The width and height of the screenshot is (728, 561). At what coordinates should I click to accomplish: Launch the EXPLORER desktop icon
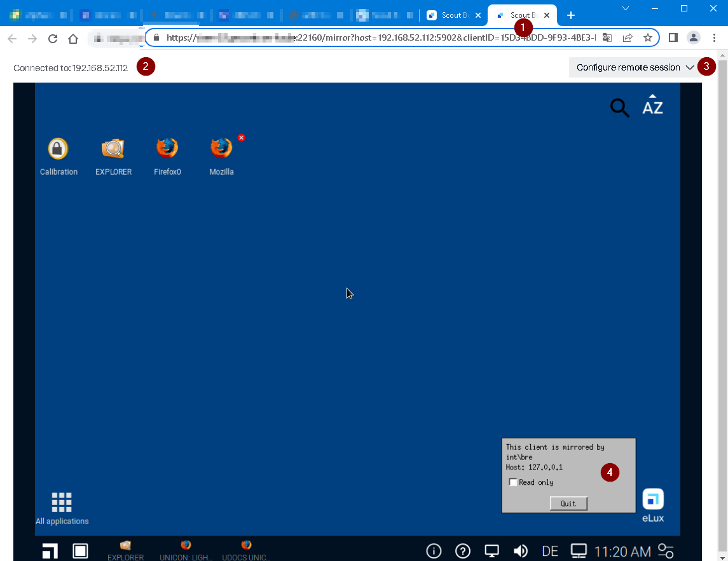(x=113, y=157)
